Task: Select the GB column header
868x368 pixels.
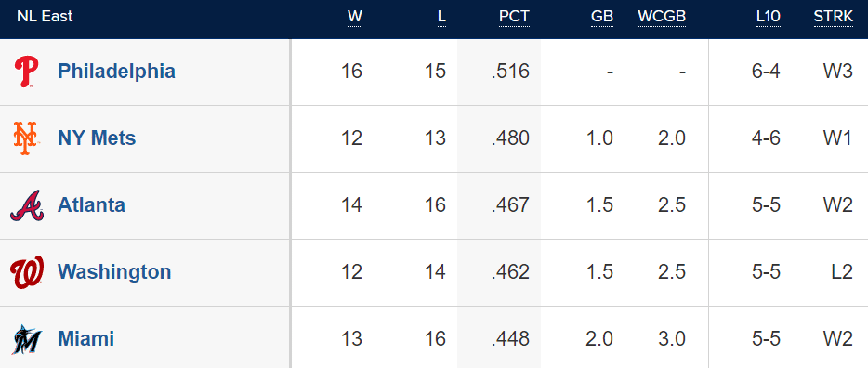Action: [x=602, y=17]
